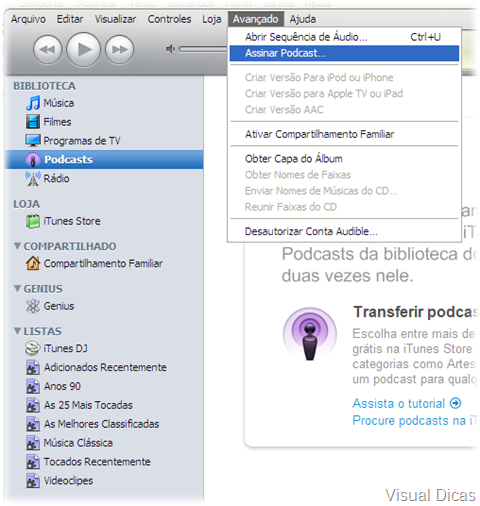Click the Música Clássica playlist icon
The height and width of the screenshot is (506, 480).
33,443
